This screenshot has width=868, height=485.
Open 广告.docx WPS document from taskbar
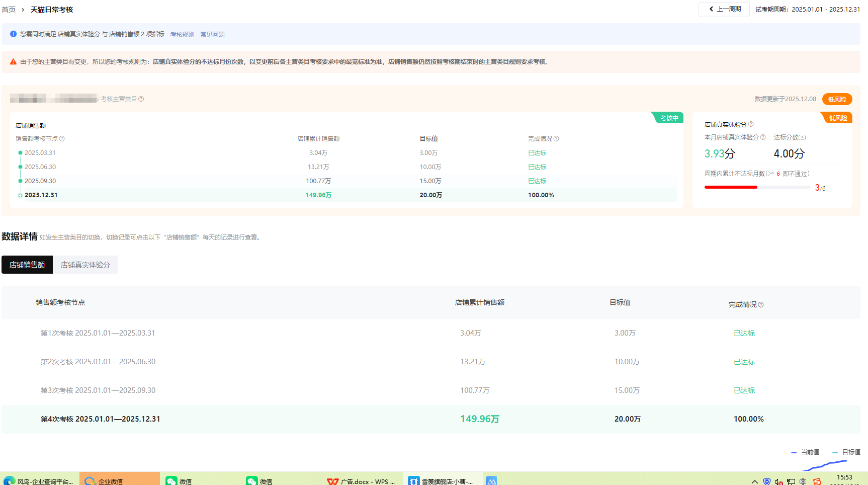click(x=362, y=481)
